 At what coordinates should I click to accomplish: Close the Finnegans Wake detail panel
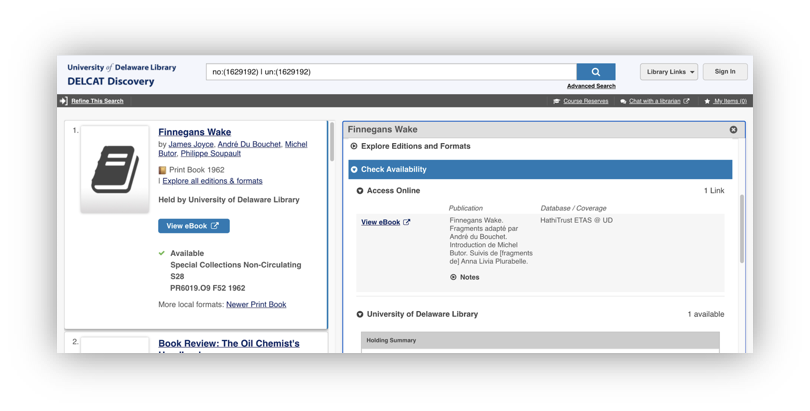click(733, 130)
